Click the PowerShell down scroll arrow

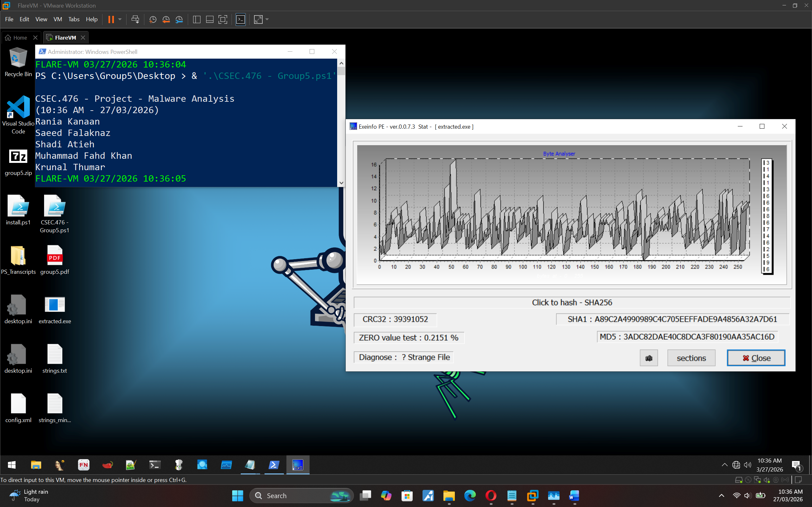click(341, 183)
